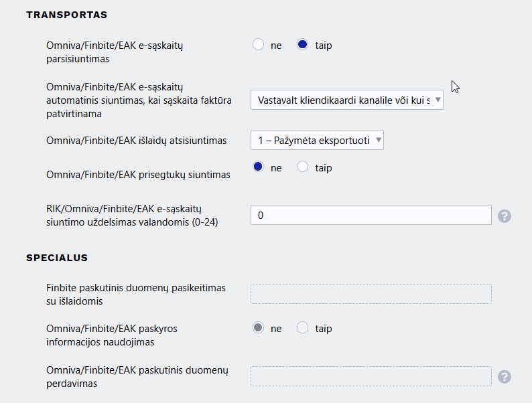Set paskyros informacijos naudojimas to 'ne'
Screen dimensions: 532x403
[x=259, y=328]
